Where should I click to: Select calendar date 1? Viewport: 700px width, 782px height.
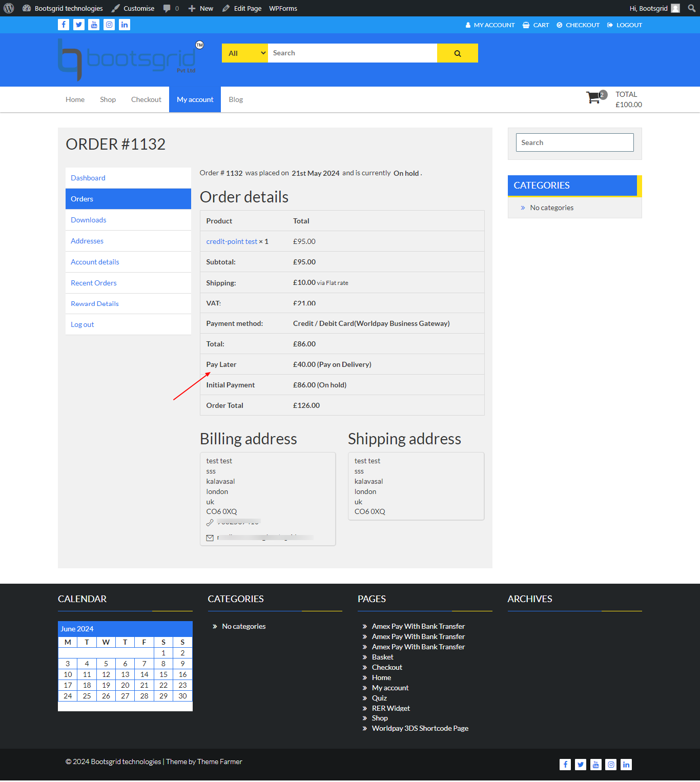(163, 653)
